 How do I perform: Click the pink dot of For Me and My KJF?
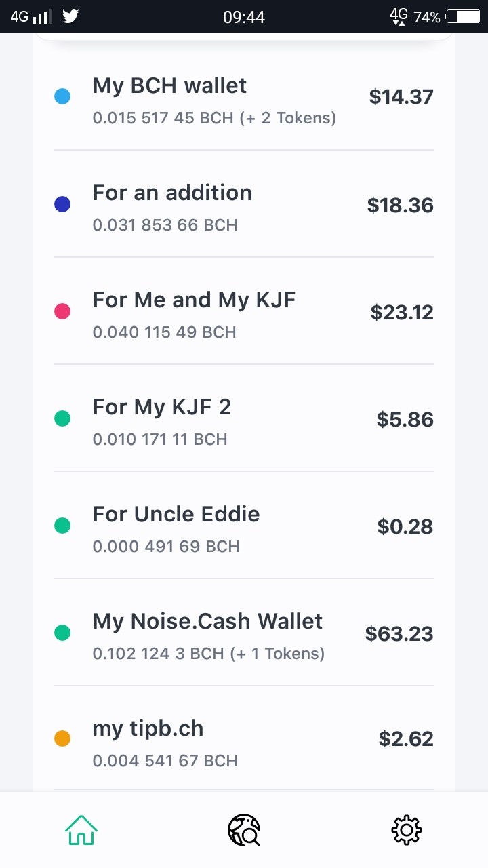62,311
